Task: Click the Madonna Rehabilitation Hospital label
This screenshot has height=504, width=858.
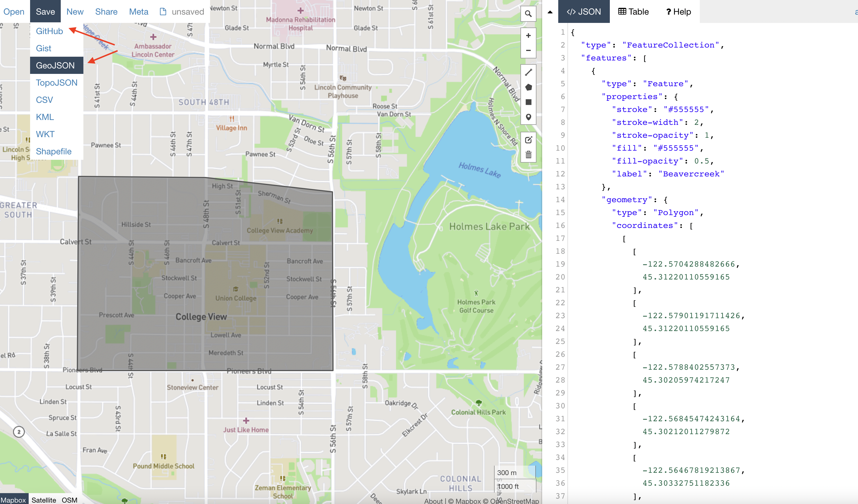Action: (x=301, y=24)
